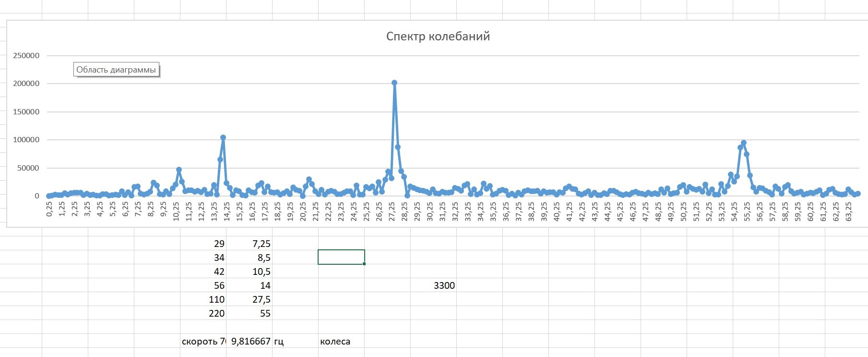Click the x-axis label 63,25

click(848, 211)
